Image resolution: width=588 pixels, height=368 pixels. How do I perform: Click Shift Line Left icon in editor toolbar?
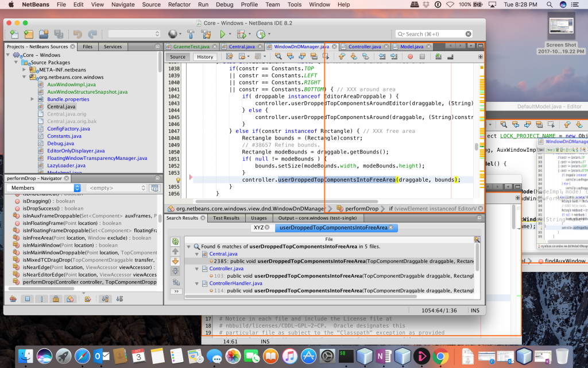[382, 57]
